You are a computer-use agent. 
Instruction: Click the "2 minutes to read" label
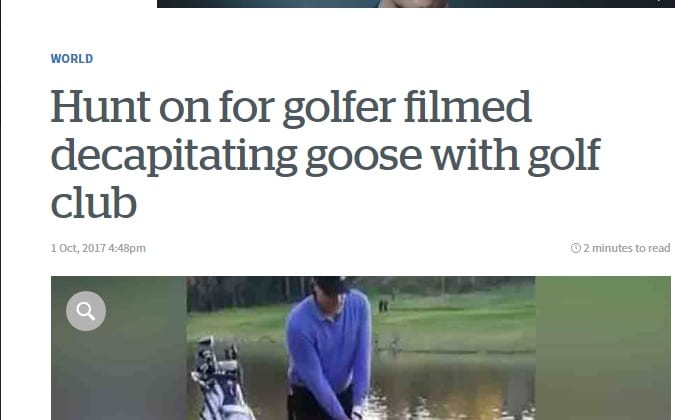click(627, 248)
